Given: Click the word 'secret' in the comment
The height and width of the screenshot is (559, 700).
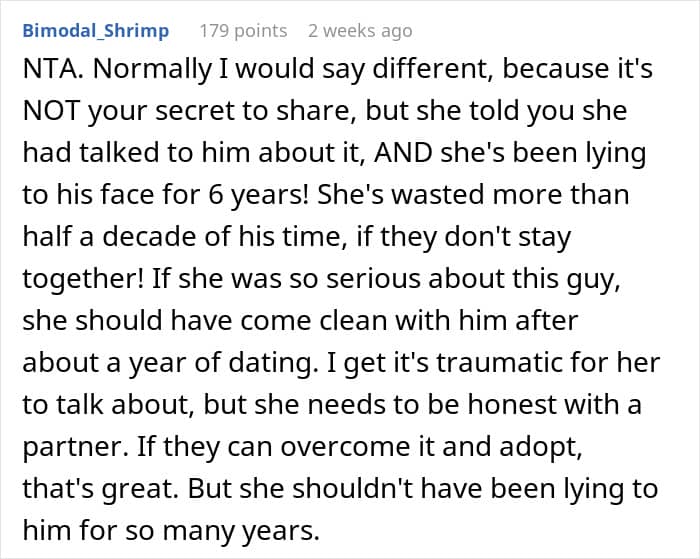Looking at the screenshot, I should coord(195,111).
